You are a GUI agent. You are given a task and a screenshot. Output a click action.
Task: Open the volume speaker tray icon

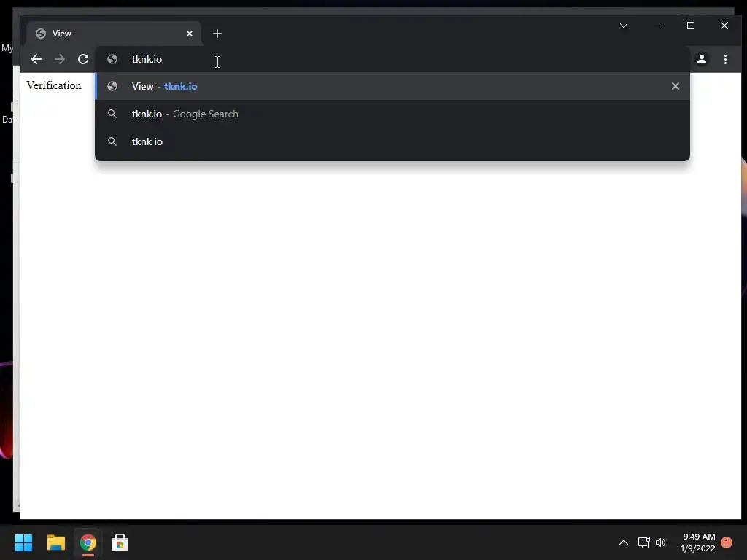[x=661, y=542]
